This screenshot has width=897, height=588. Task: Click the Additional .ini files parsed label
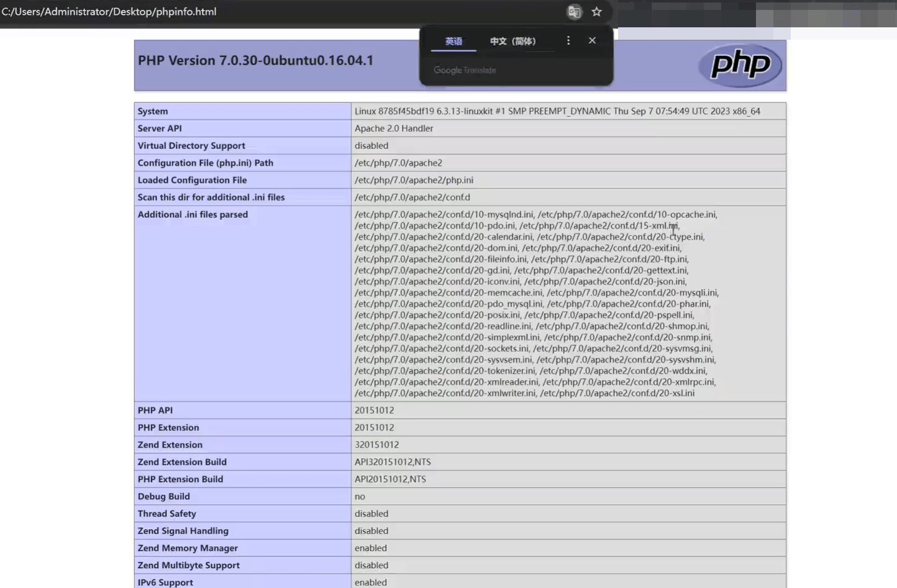point(193,215)
